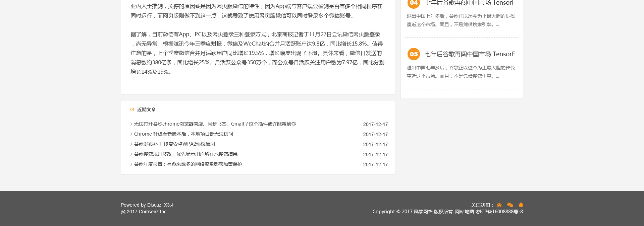Image resolution: width=644 pixels, height=226 pixels.
Task: Click the arrow before the 谷歌搜索规则修改 article
Action: click(131, 154)
